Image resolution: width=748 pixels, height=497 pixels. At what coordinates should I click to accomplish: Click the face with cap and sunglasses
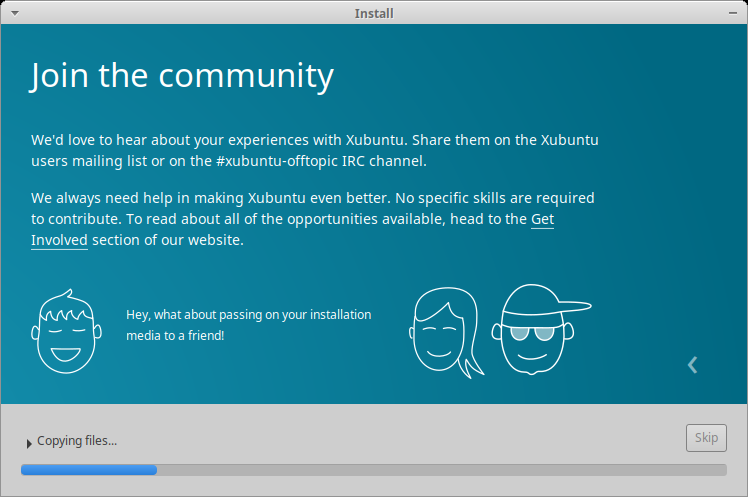541,330
